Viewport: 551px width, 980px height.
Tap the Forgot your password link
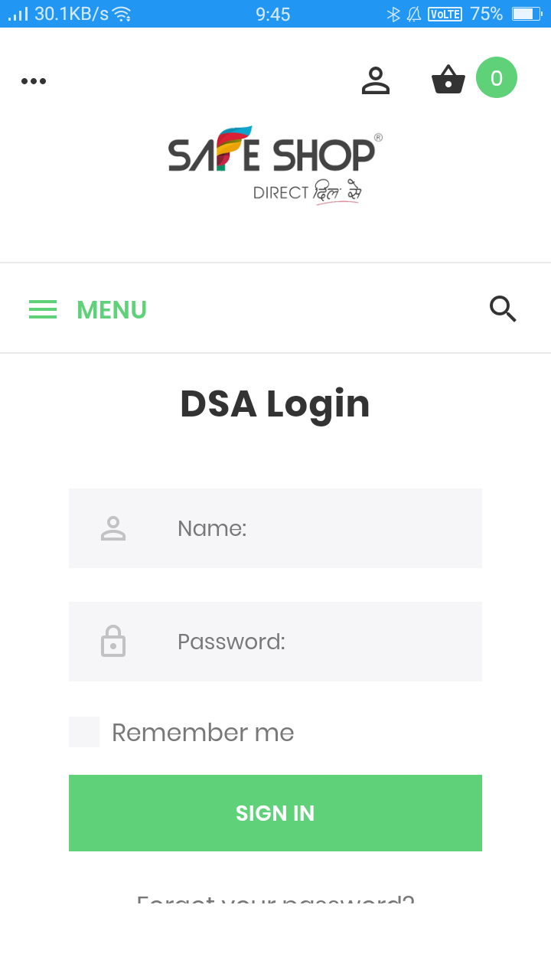(275, 899)
